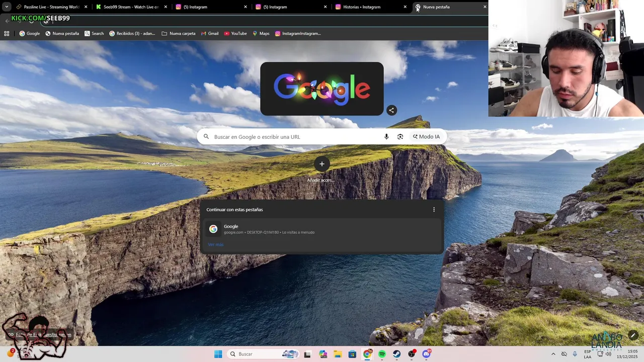Open Microsoft Store from taskbar
Viewport: 644px width, 362px height.
[x=352, y=354]
